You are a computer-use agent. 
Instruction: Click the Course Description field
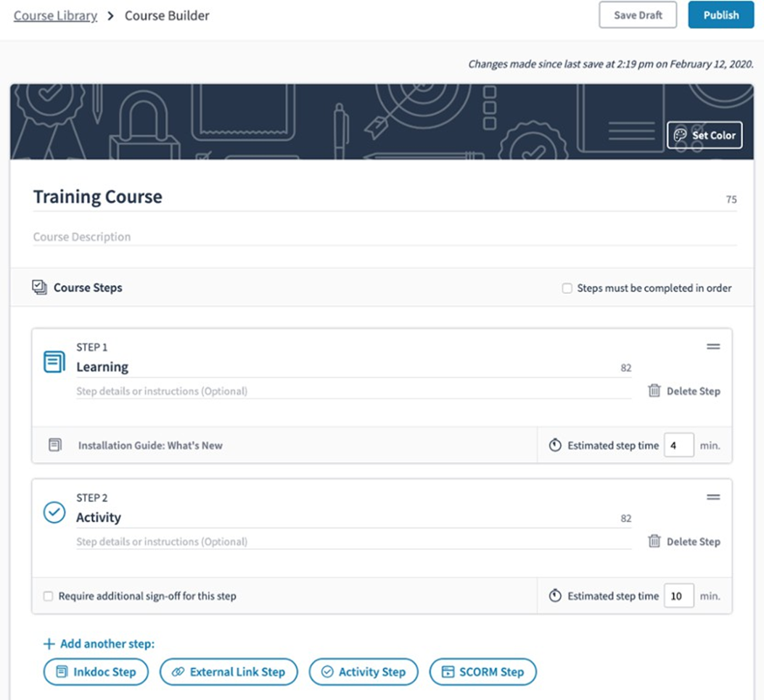pos(385,237)
